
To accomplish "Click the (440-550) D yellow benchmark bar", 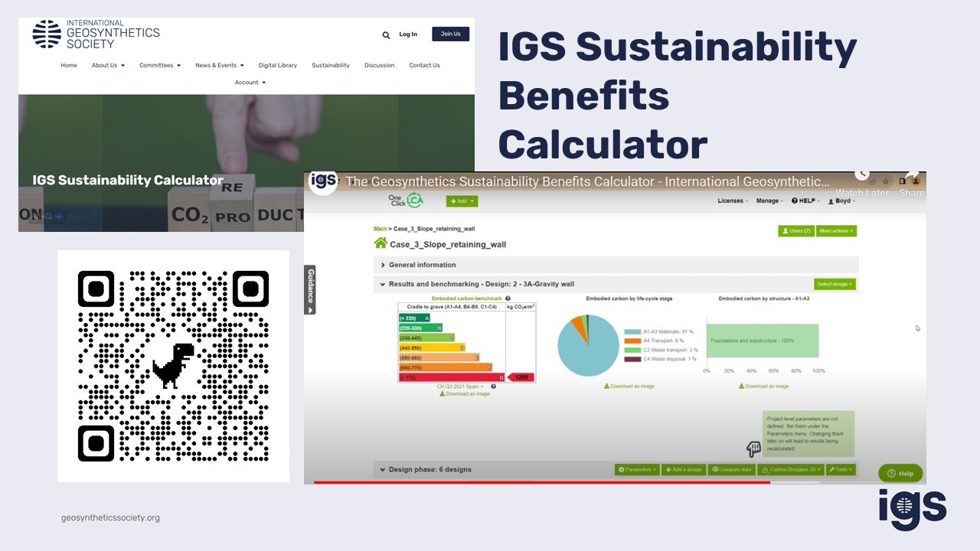I will 433,347.
